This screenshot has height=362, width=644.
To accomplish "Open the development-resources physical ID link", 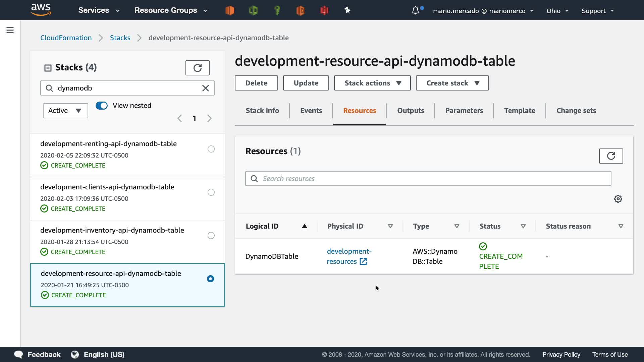I will 348,256.
